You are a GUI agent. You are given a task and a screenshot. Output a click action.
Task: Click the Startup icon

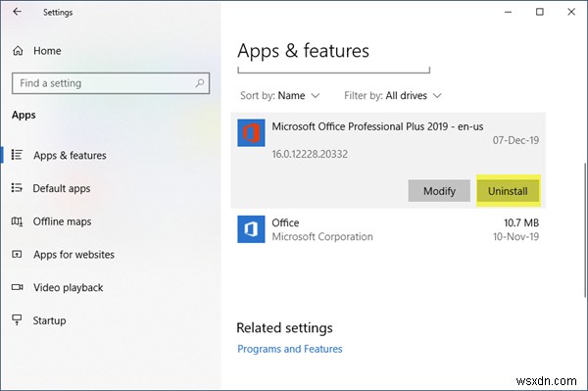pos(17,319)
